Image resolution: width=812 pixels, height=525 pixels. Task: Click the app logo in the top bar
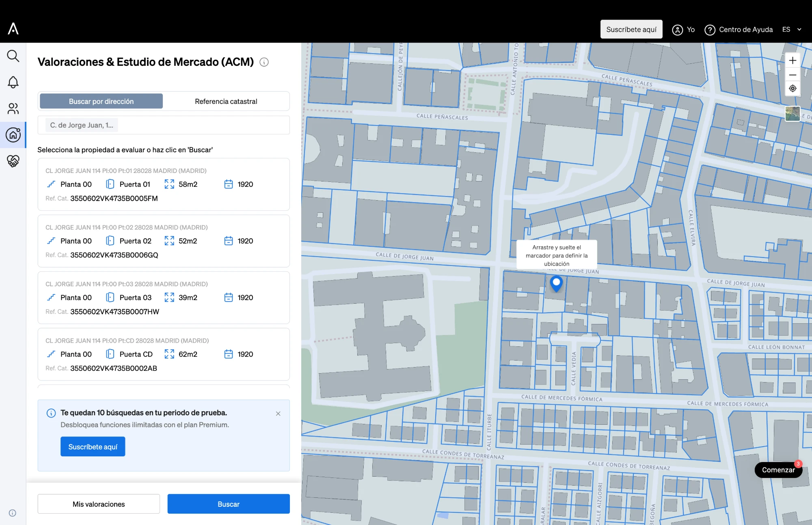pyautogui.click(x=13, y=29)
